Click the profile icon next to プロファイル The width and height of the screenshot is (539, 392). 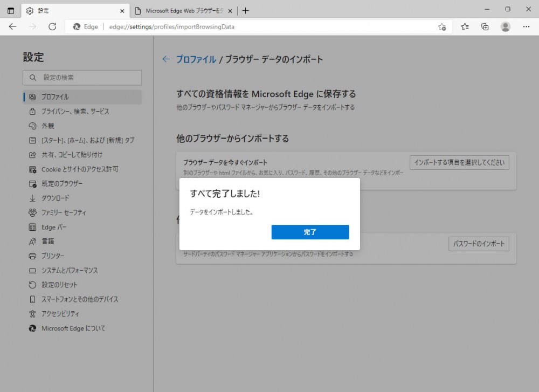32,97
